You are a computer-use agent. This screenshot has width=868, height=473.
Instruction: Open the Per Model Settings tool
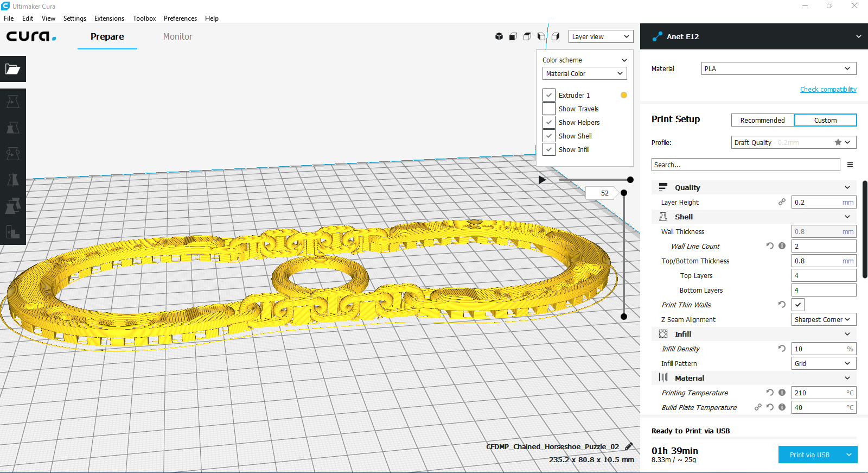click(13, 206)
